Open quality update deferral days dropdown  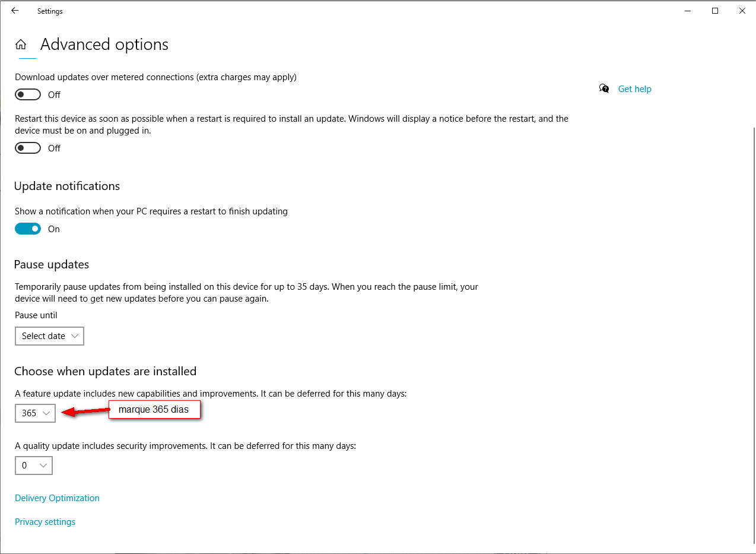(x=34, y=466)
